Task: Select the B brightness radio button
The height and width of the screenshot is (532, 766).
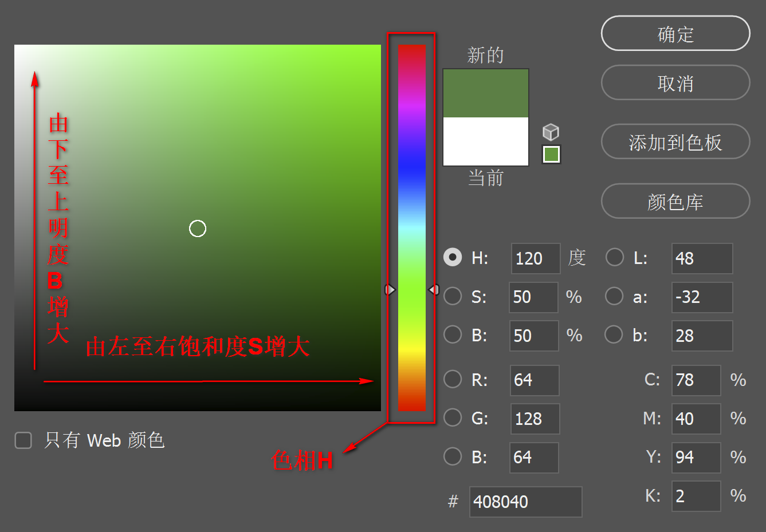Action: pyautogui.click(x=453, y=335)
